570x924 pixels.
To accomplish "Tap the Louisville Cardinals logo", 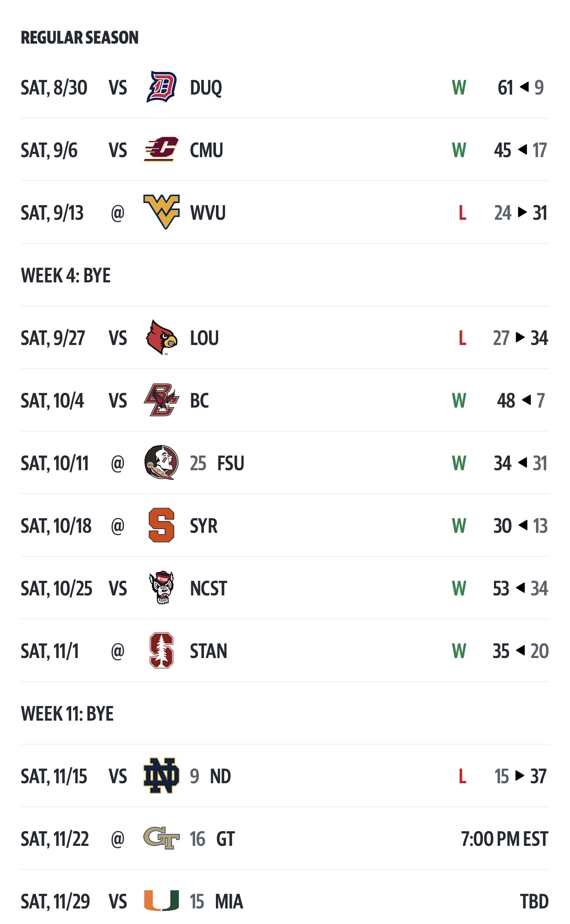I will (161, 338).
